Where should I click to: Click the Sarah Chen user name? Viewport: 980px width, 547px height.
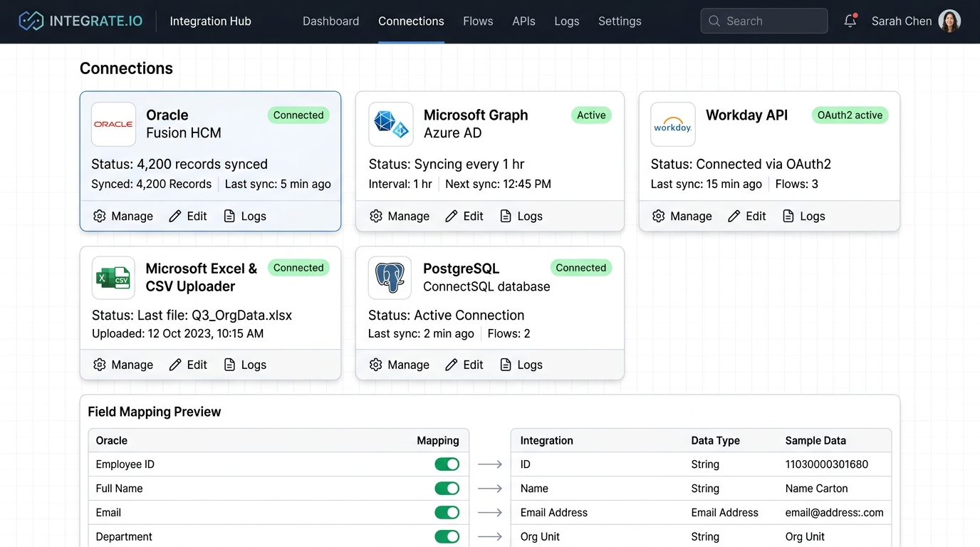[902, 21]
